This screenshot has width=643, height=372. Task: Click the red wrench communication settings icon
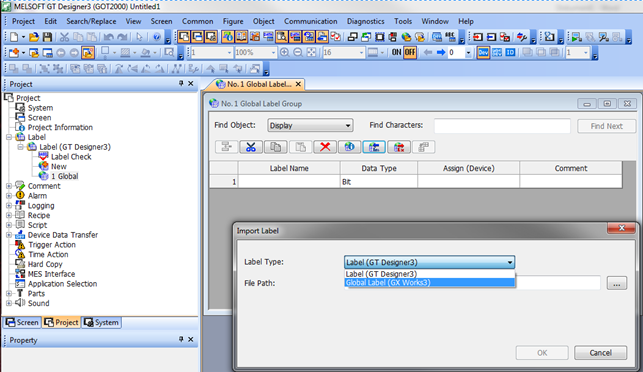coord(522,37)
